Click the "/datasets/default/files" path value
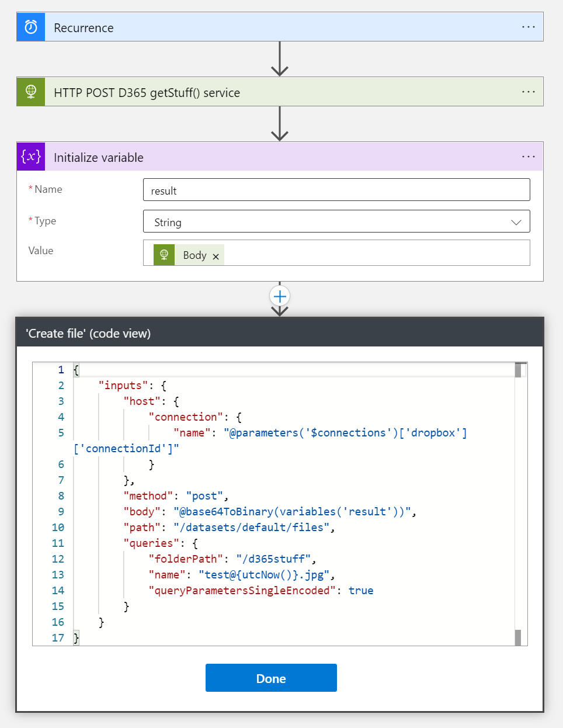Screen dimensions: 563x728 tap(252, 528)
